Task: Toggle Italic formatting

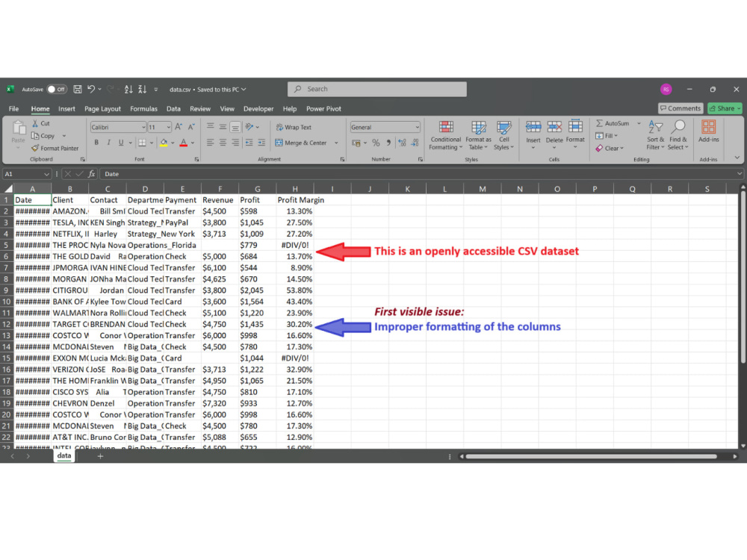Action: click(108, 143)
